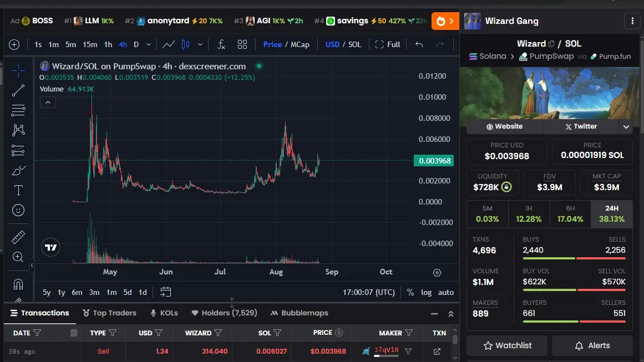Open date calendar picker in transactions header

coord(74,333)
